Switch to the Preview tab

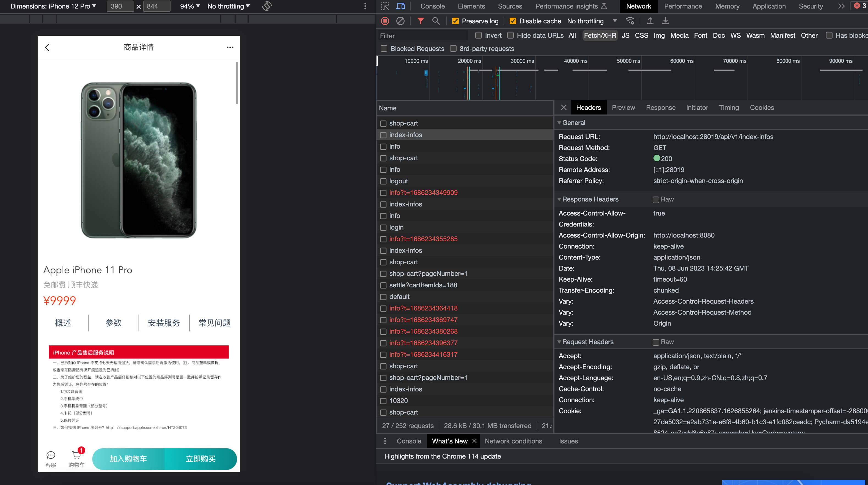click(x=623, y=108)
